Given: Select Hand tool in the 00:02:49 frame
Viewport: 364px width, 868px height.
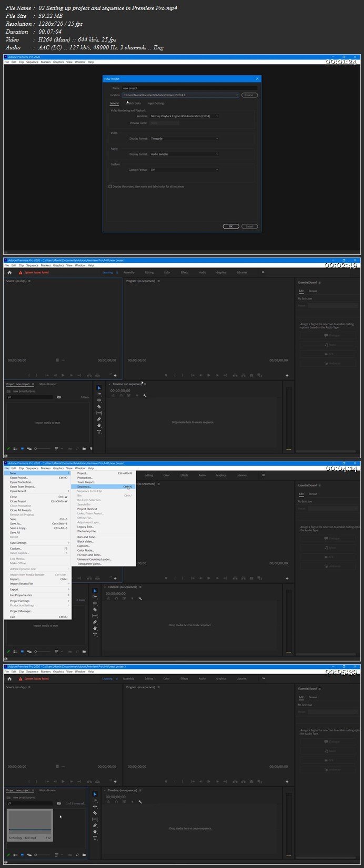Looking at the screenshot, I should pos(99,425).
